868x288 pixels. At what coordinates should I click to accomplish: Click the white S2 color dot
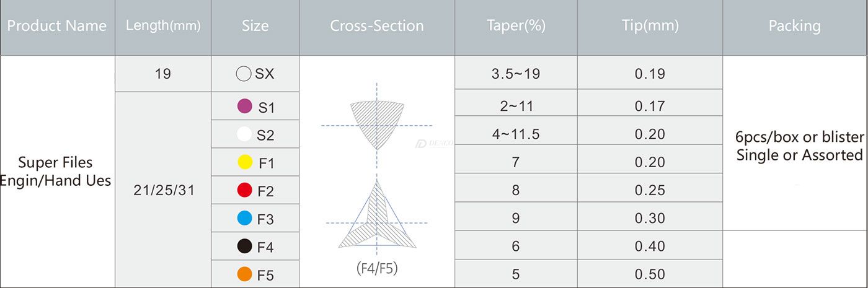(245, 134)
